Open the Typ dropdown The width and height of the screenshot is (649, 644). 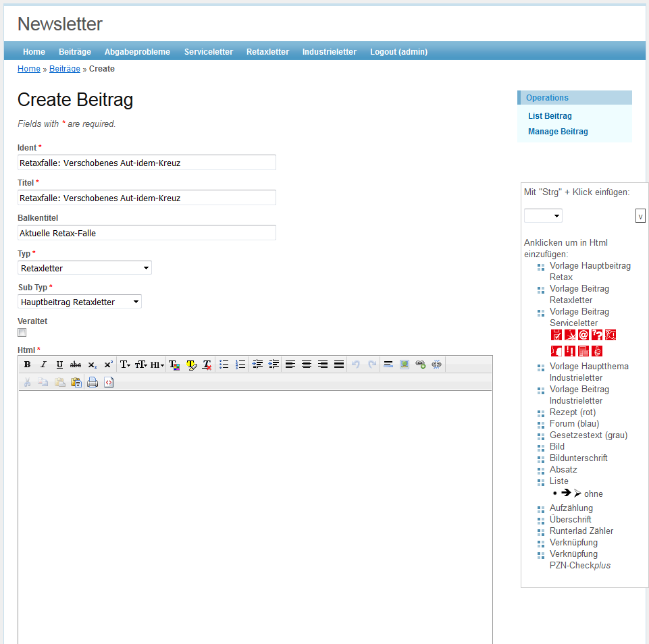coord(84,268)
